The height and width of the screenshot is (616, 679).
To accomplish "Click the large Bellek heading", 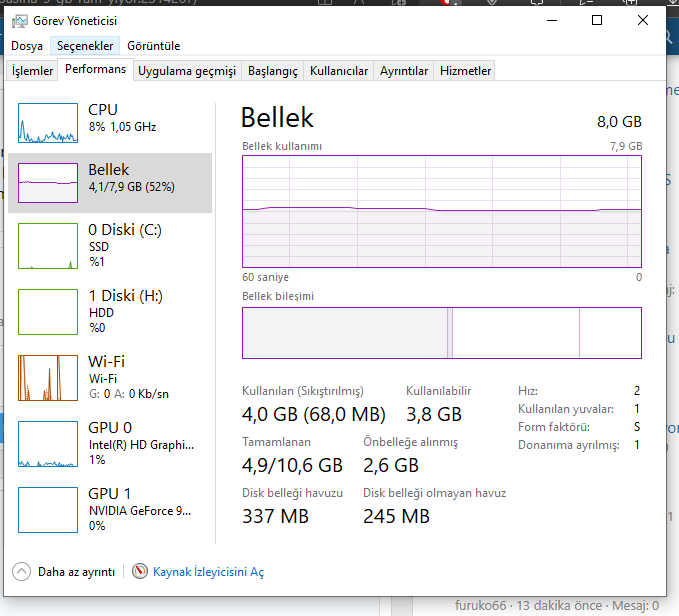I will pos(277,117).
